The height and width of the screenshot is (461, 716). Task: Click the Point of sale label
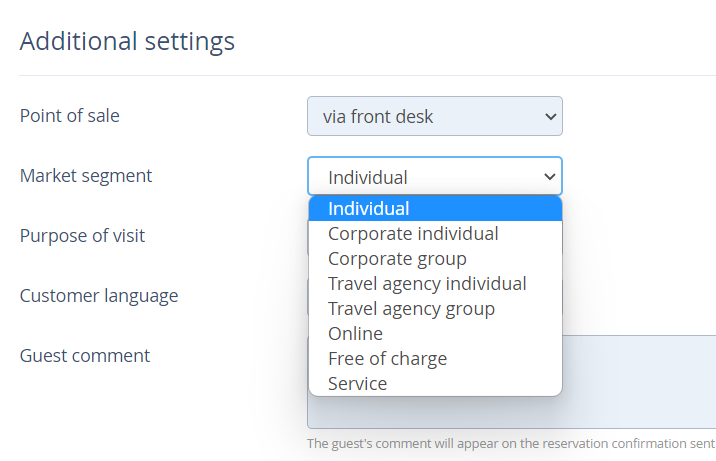(x=69, y=116)
